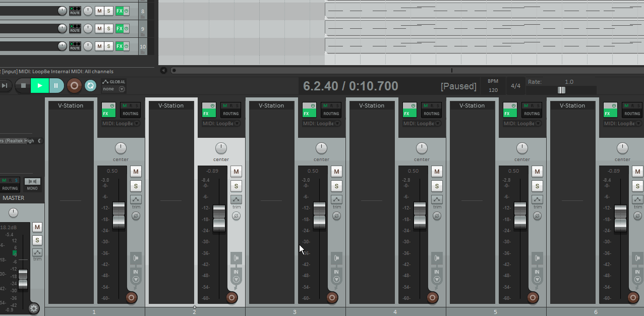Arm mixer channel 3 for recording

(332, 297)
